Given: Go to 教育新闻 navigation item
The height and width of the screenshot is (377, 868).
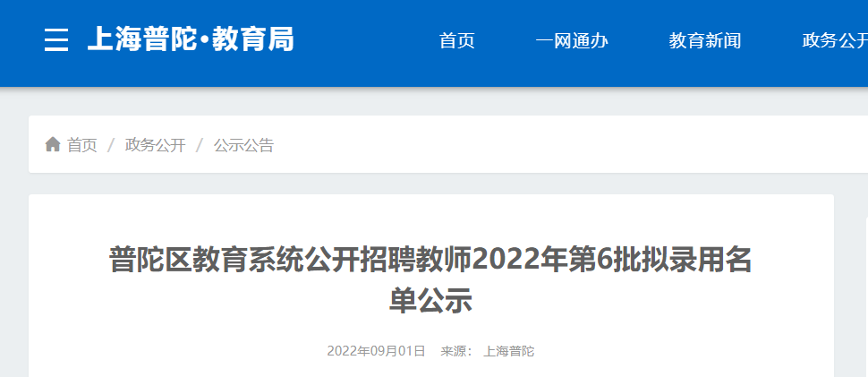Looking at the screenshot, I should coord(705,40).
